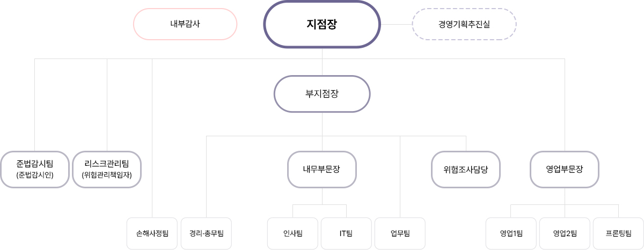Click the 영업1팀 box

[511, 233]
